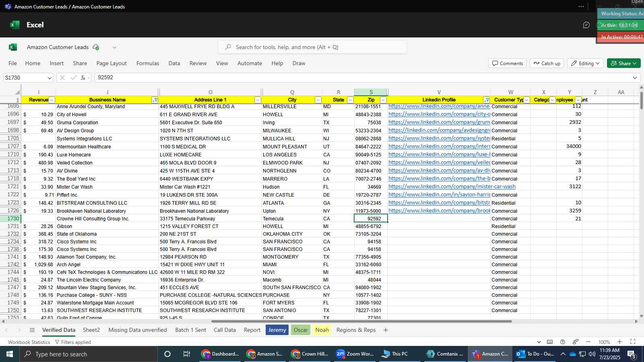Open the Insert ribbon tab

point(57,63)
